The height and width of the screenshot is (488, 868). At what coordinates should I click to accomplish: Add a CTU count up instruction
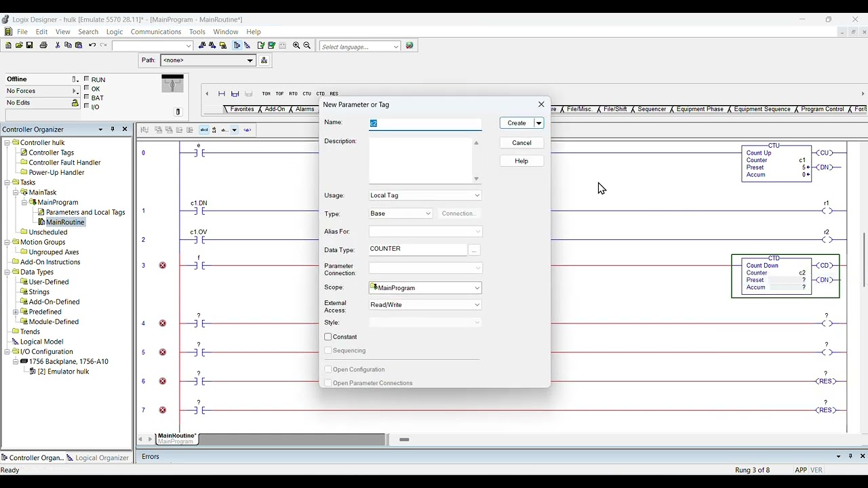pyautogui.click(x=307, y=94)
